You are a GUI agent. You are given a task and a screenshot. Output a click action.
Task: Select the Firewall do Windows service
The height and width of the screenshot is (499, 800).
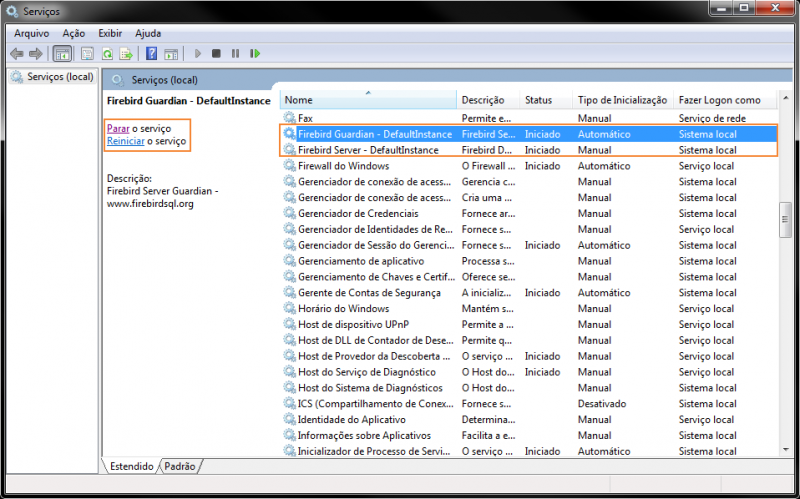(529, 166)
